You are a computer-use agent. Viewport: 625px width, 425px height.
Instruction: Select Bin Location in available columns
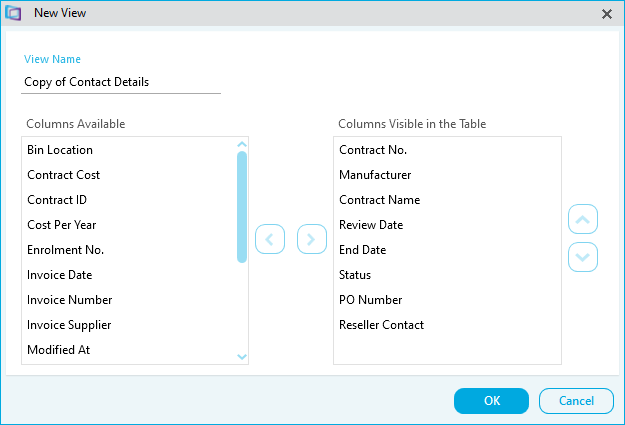(60, 150)
